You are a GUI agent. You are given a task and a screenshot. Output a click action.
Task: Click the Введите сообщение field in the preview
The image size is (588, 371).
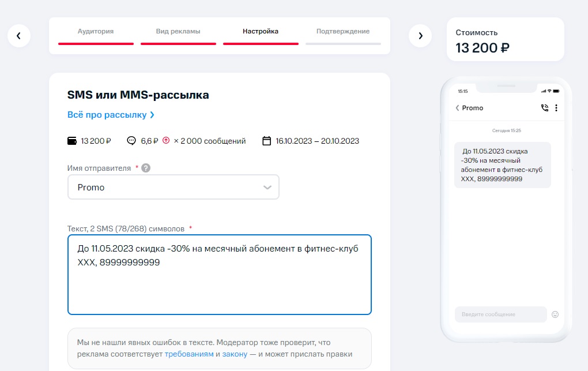click(500, 314)
